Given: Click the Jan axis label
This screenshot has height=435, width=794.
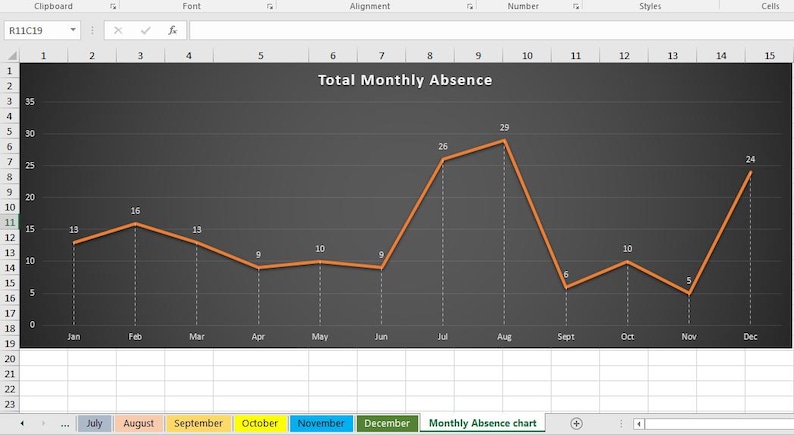Looking at the screenshot, I should point(74,337).
